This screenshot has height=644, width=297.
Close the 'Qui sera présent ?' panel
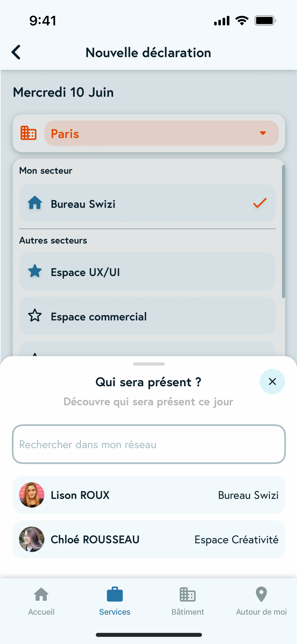pos(272,381)
